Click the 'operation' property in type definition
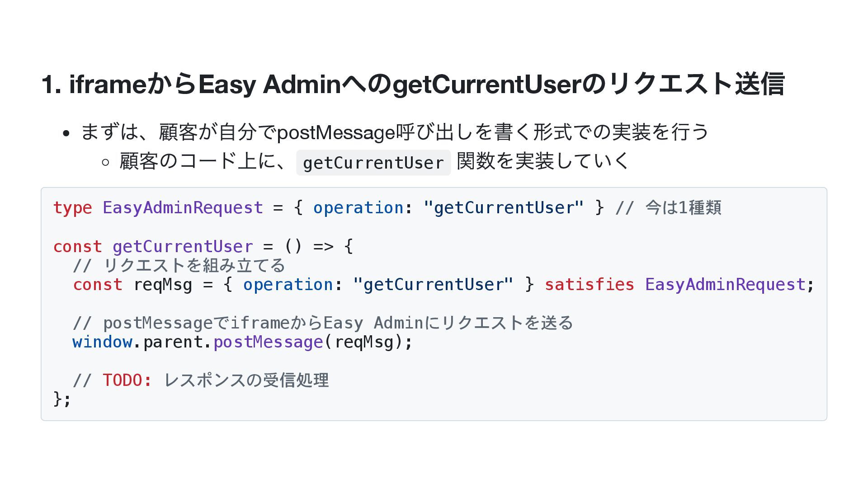Image resolution: width=868 pixels, height=488 pixels. (358, 208)
